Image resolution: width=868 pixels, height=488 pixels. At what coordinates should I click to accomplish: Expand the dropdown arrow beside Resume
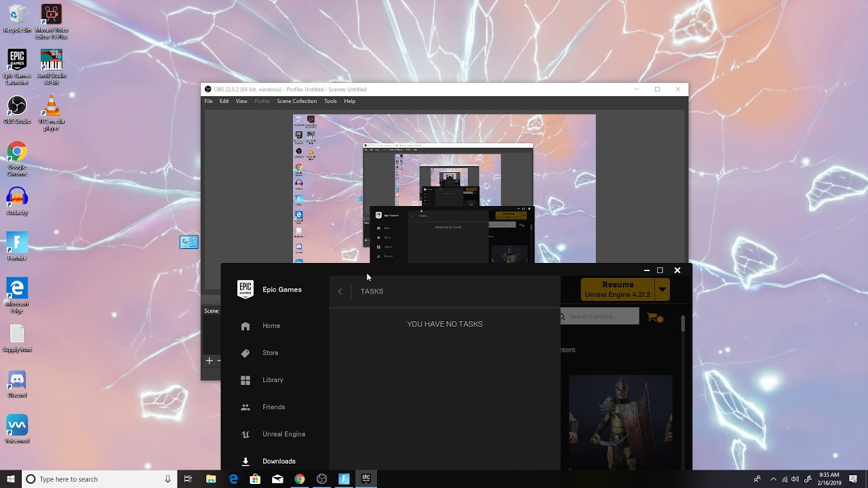click(x=663, y=289)
